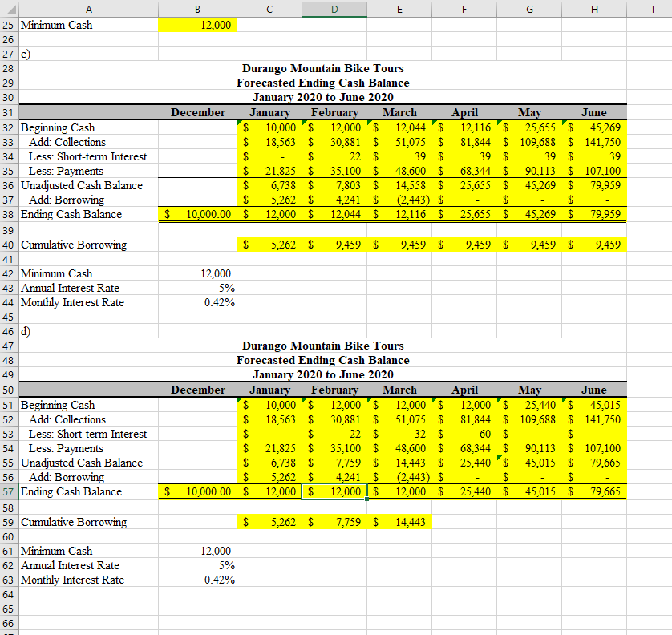Select March Beginning Cash 12,044
This screenshot has height=635, width=672.
click(x=399, y=127)
